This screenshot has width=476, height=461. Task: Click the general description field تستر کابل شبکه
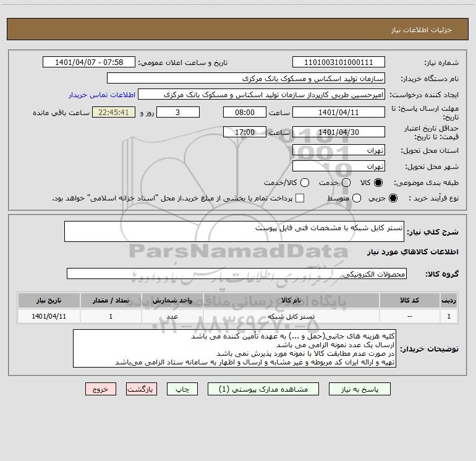pyautogui.click(x=234, y=231)
